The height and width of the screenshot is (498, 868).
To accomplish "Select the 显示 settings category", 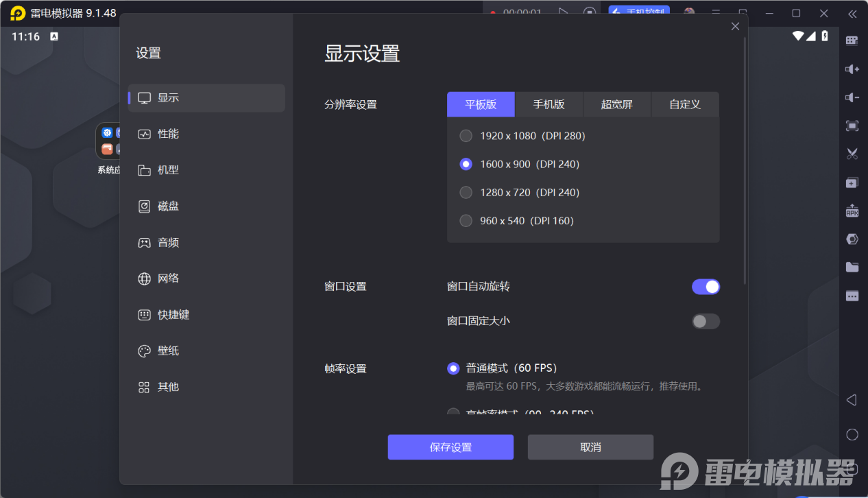I will [206, 97].
